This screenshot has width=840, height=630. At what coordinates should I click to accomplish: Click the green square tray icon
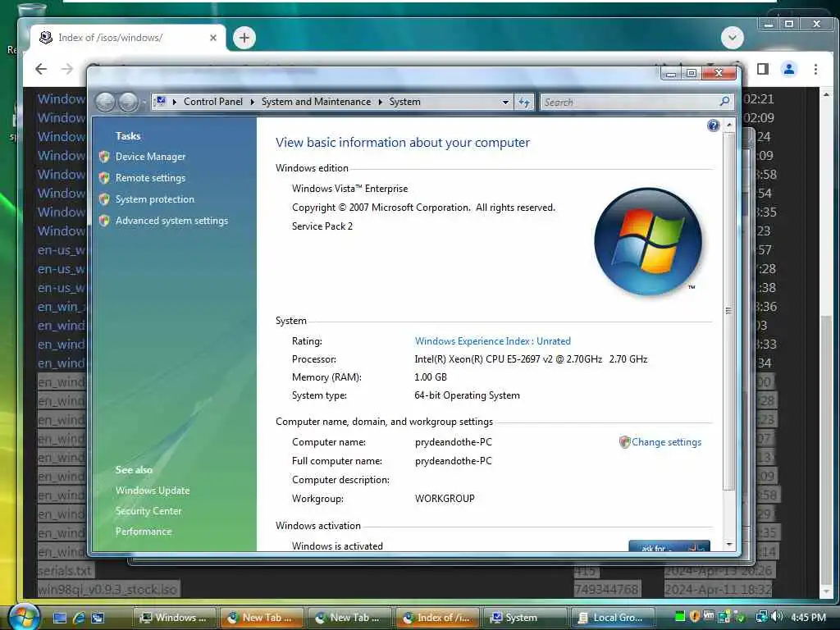pos(680,616)
